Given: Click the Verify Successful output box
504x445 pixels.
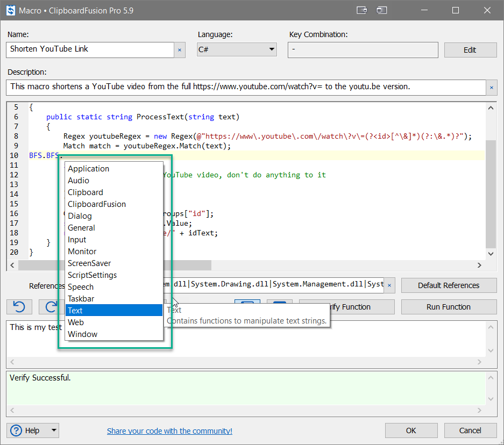Looking at the screenshot, I should (246, 389).
